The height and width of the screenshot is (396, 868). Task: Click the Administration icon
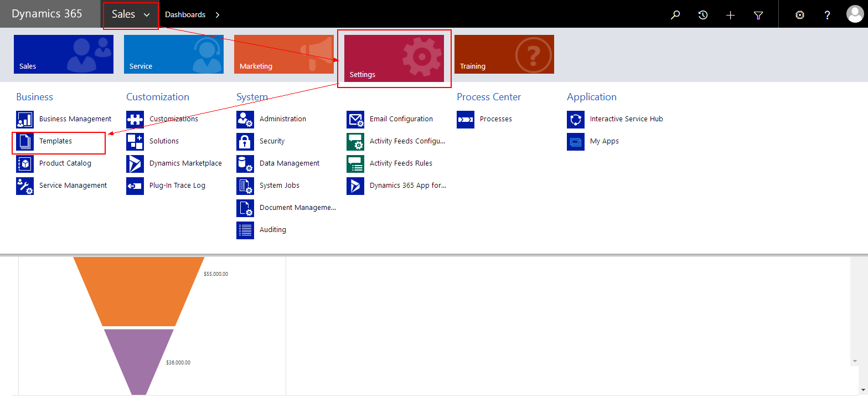pos(245,119)
